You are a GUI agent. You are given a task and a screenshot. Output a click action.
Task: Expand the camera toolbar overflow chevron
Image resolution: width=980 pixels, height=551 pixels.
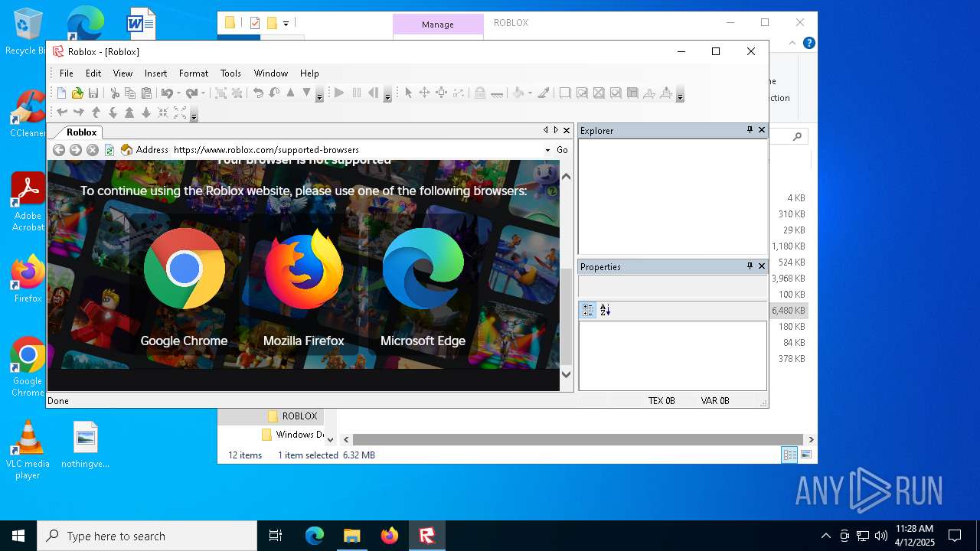tap(194, 114)
